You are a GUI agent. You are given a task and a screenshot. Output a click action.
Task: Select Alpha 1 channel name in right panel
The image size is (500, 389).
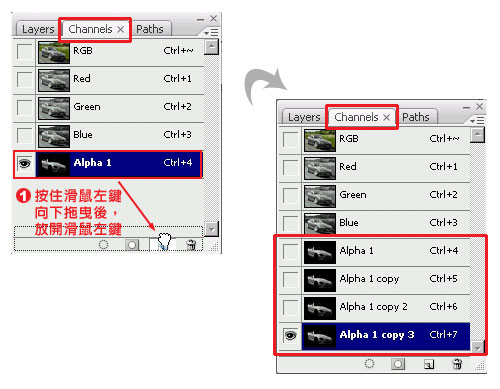[357, 251]
